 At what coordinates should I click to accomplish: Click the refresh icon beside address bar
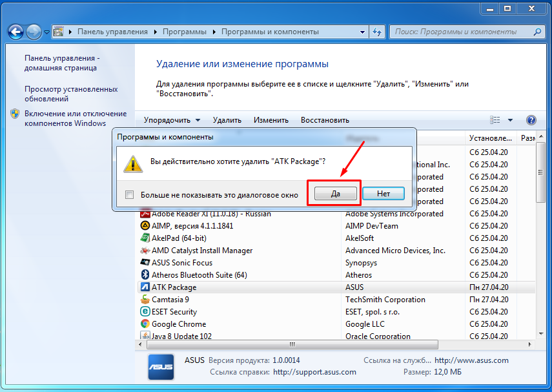pos(377,32)
